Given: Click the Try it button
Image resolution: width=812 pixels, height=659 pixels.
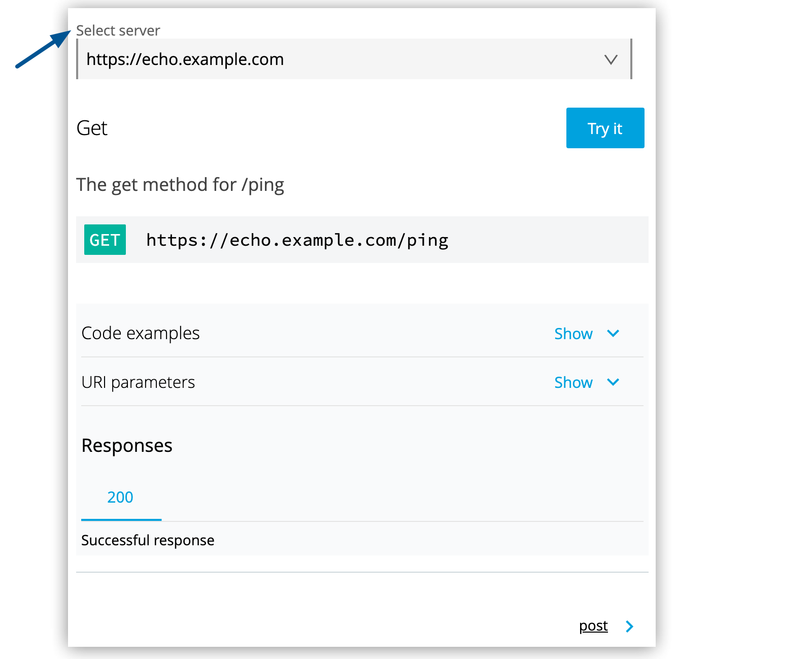Looking at the screenshot, I should (x=604, y=128).
